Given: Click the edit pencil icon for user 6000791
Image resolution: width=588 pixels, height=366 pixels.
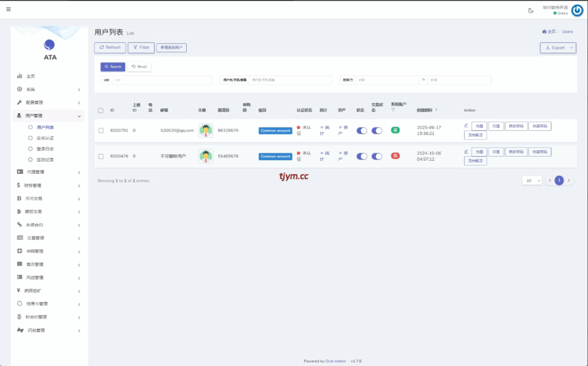Looking at the screenshot, I should pyautogui.click(x=466, y=126).
